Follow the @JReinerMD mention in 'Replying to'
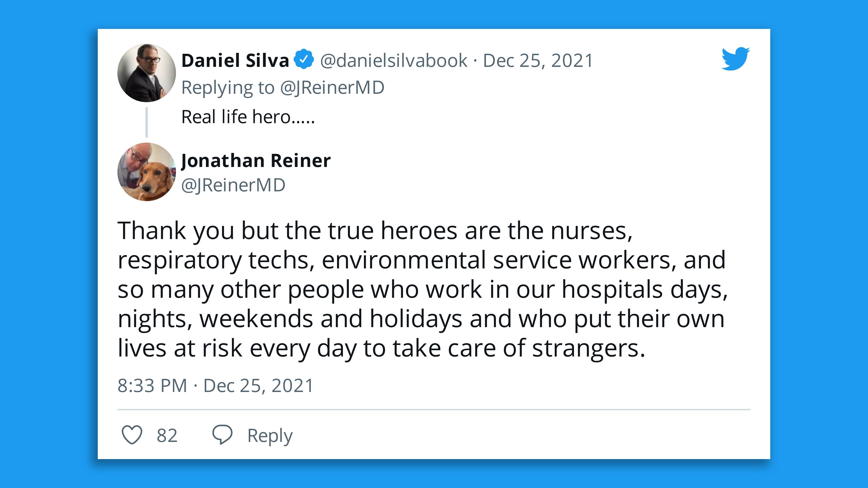 click(x=332, y=88)
